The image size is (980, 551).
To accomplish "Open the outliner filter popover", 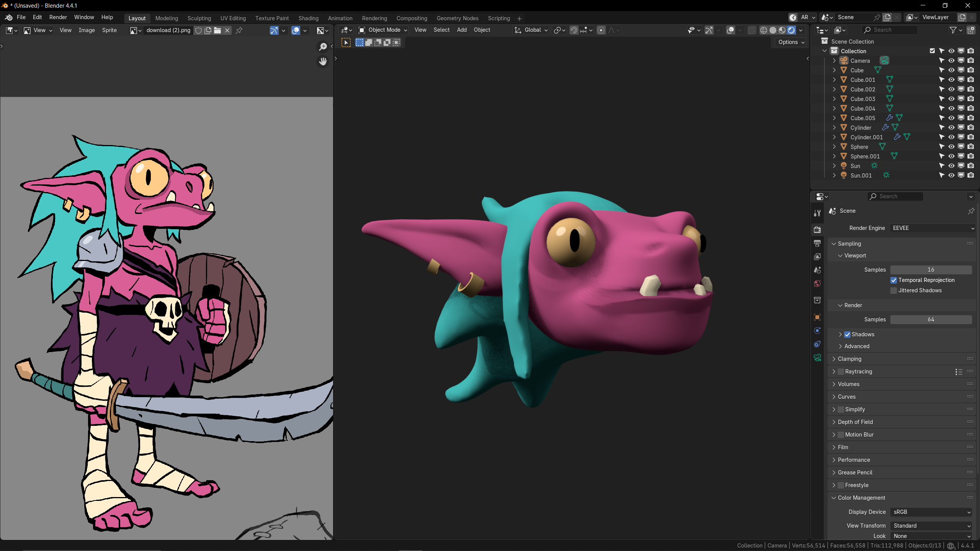I will pos(955,30).
